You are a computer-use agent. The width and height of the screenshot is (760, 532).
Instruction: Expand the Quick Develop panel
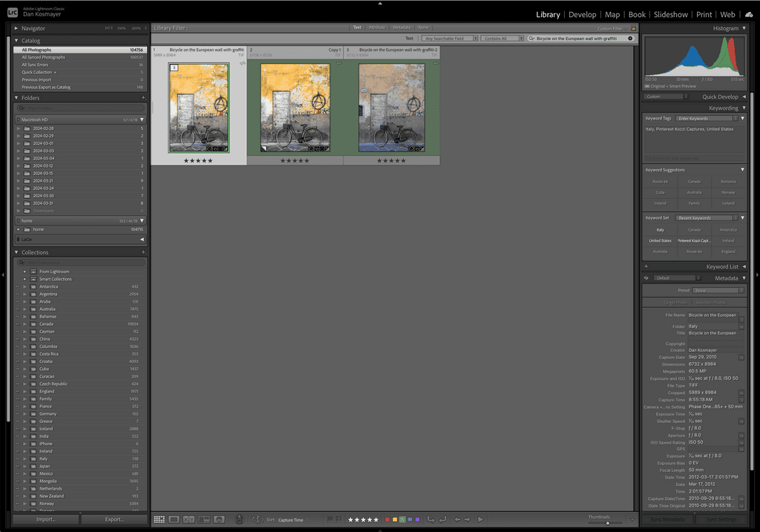tap(744, 97)
